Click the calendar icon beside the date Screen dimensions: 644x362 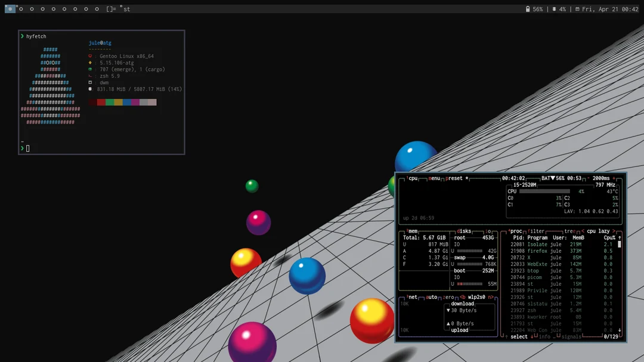(577, 9)
